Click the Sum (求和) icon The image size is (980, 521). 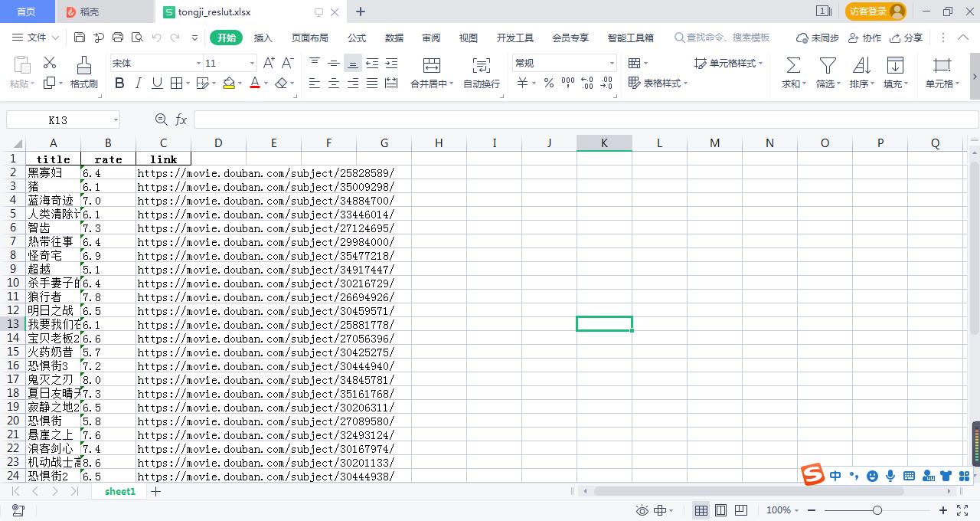click(x=793, y=66)
